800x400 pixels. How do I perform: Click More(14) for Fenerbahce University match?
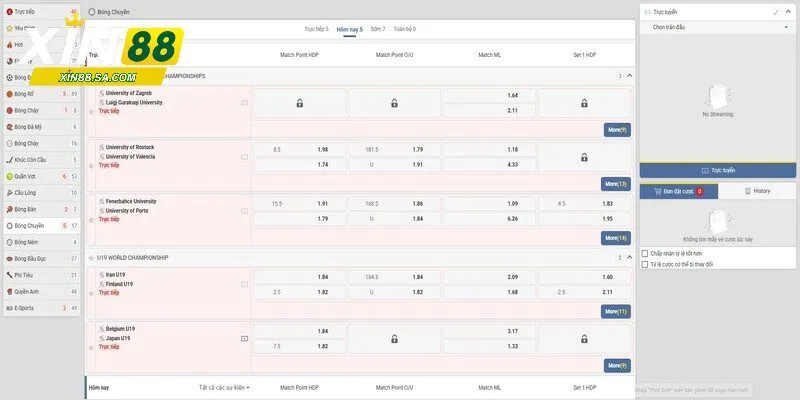tap(616, 238)
